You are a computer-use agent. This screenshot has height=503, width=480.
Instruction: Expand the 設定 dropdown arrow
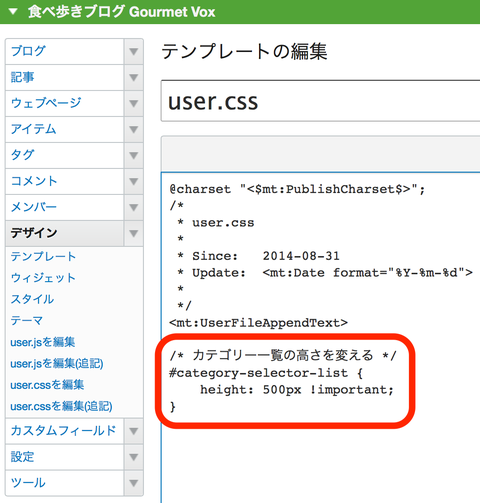point(134,457)
